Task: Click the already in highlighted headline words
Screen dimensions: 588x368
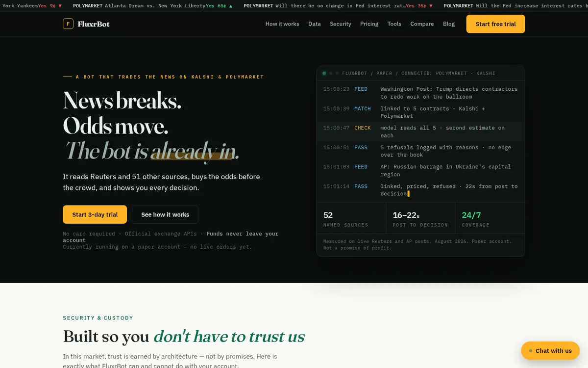Action: click(x=192, y=151)
